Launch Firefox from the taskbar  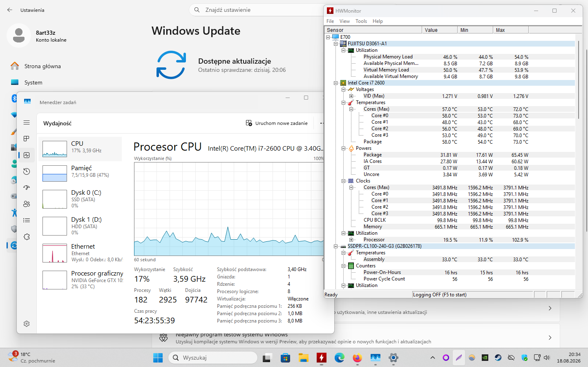coord(358,358)
